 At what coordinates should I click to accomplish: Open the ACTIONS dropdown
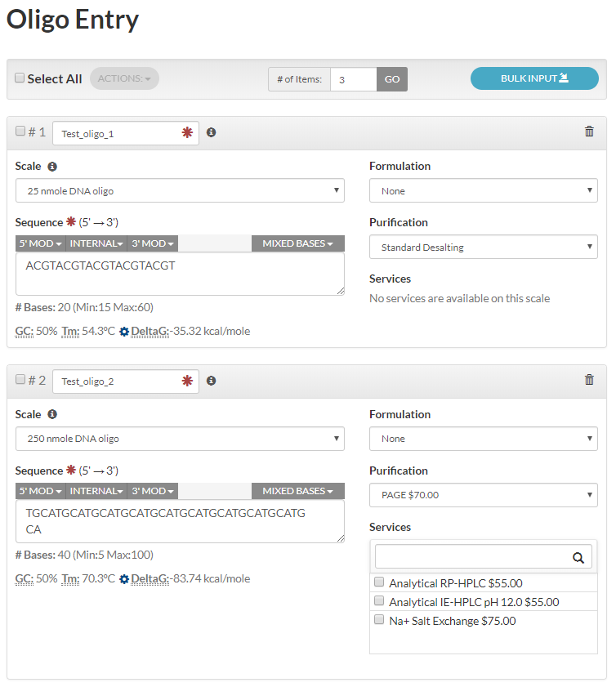coord(124,78)
